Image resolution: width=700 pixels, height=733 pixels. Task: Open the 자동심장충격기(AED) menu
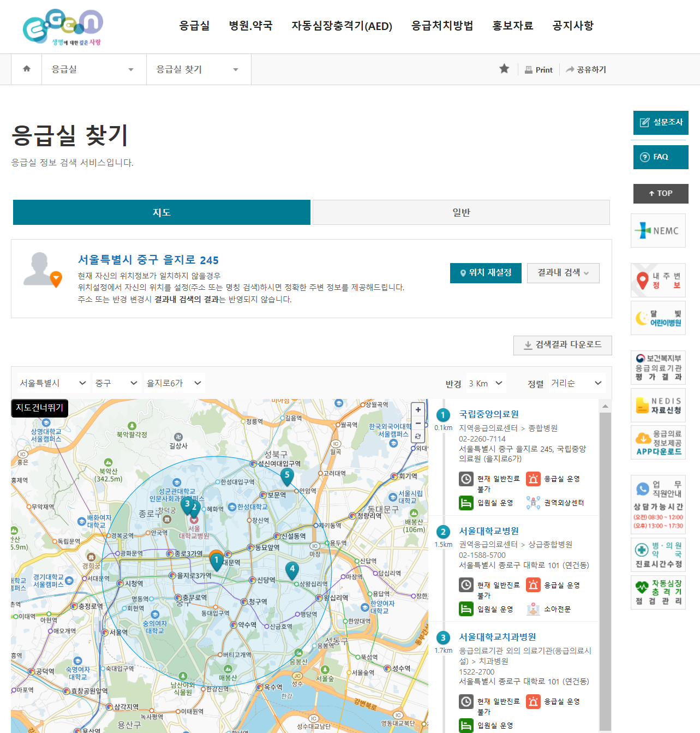tap(342, 26)
